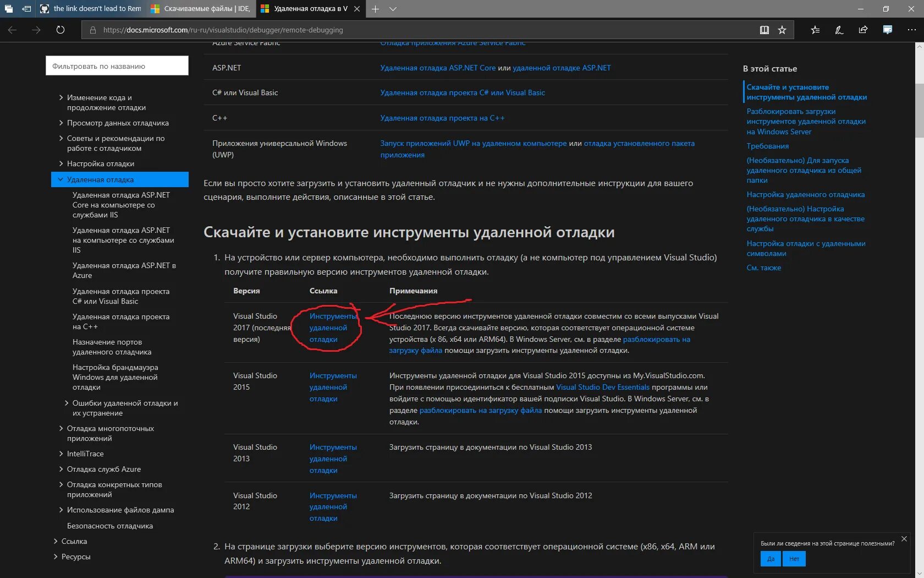
Task: Add page to favorites with star icon
Action: [x=782, y=30]
